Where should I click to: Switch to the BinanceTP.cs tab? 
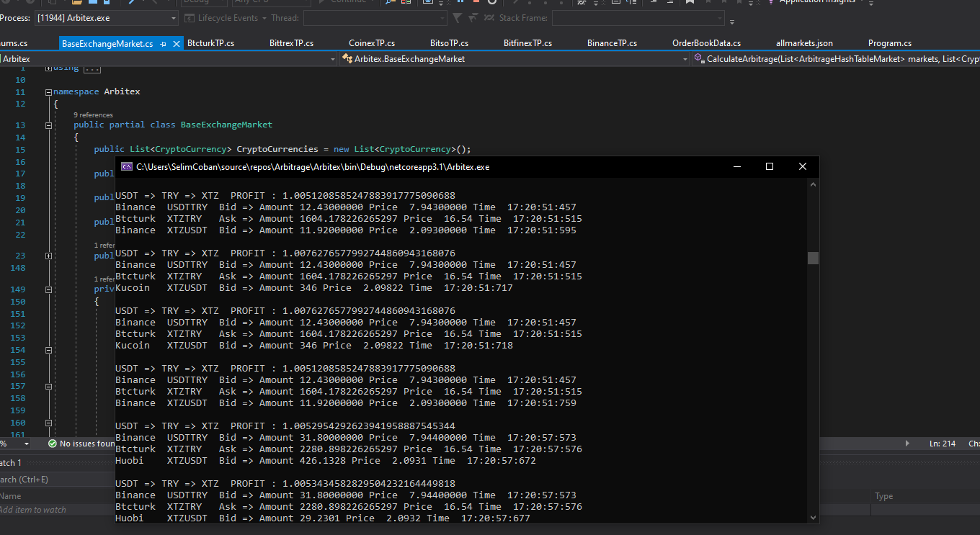click(x=612, y=43)
